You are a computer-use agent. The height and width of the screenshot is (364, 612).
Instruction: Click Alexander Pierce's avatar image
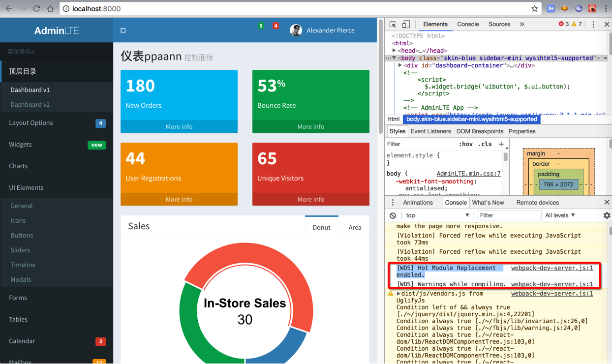click(296, 30)
